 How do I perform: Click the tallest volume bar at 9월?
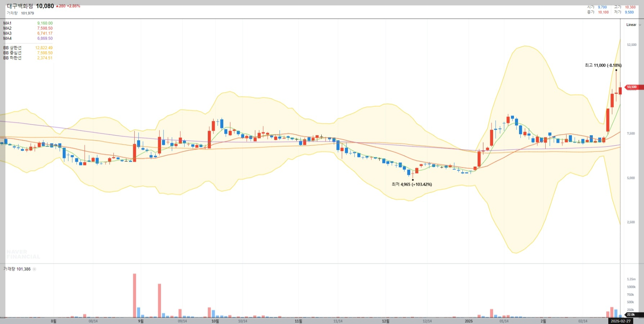tap(134, 296)
